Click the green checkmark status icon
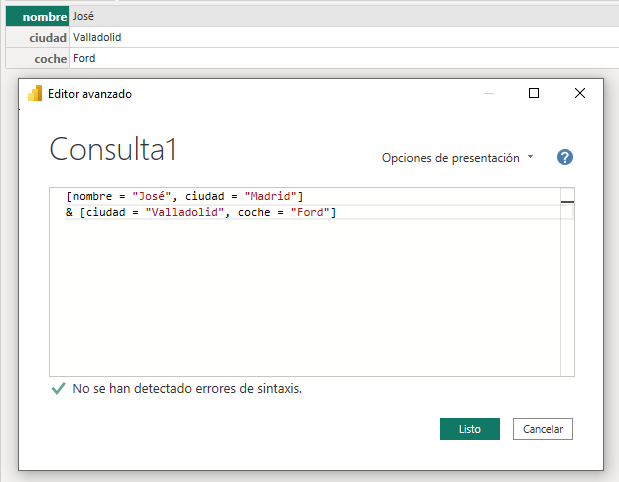Viewport: 619px width, 482px height. pos(58,388)
